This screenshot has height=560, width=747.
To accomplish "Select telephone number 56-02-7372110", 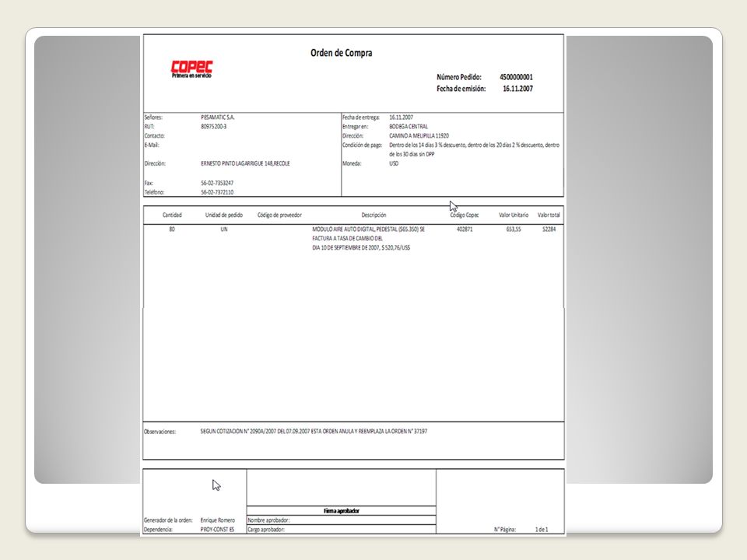I will (217, 192).
